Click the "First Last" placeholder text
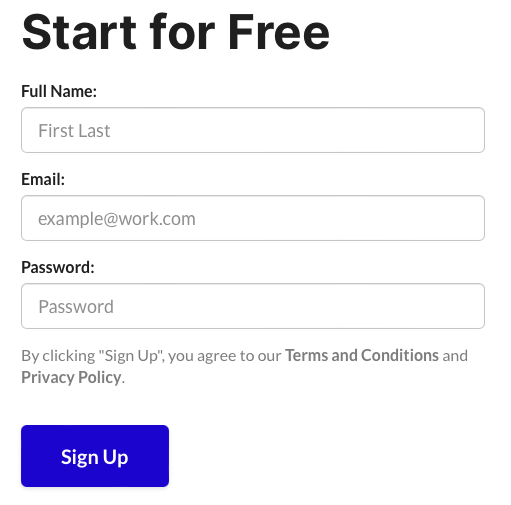This screenshot has width=511, height=505. (x=74, y=130)
